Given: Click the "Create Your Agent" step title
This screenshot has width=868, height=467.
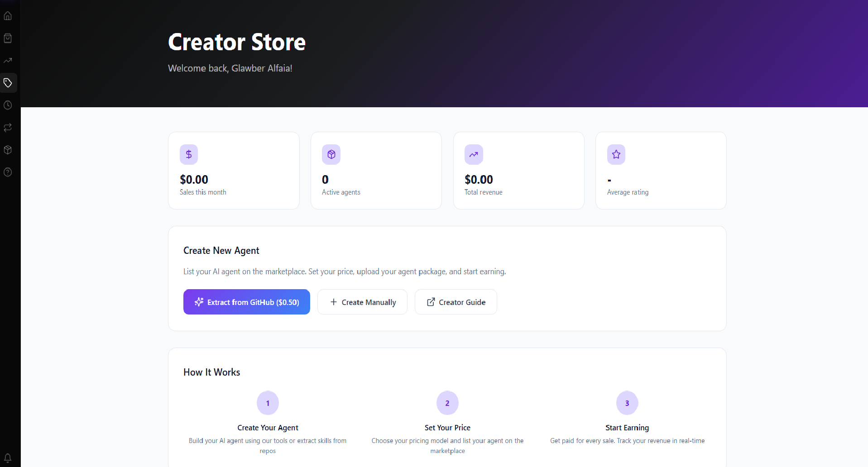Looking at the screenshot, I should (x=268, y=428).
